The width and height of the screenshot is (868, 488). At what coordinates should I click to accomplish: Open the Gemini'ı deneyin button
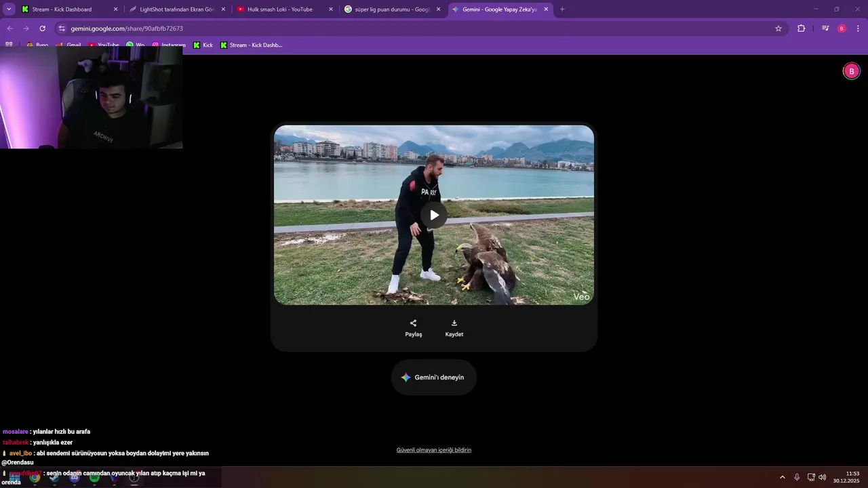(x=434, y=378)
